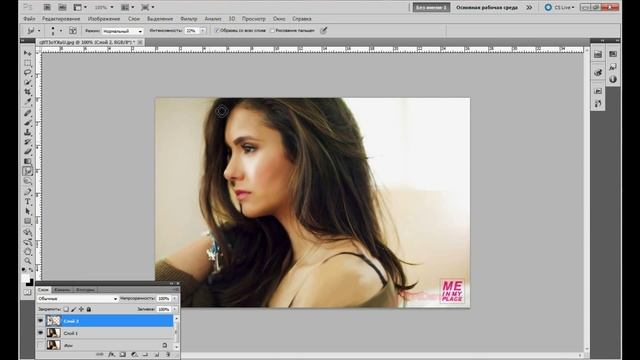The image size is (640, 360).
Task: Hide the Слой 1 layer
Action: tap(40, 333)
